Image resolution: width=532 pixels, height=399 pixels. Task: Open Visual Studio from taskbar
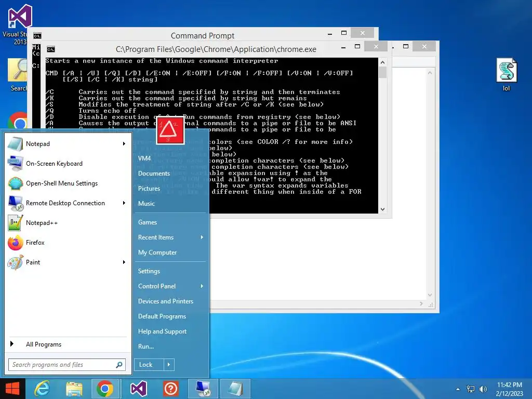[x=138, y=389]
